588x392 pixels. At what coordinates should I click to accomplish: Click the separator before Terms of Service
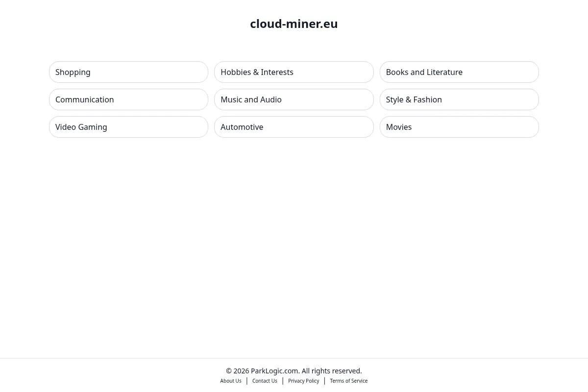[324, 381]
